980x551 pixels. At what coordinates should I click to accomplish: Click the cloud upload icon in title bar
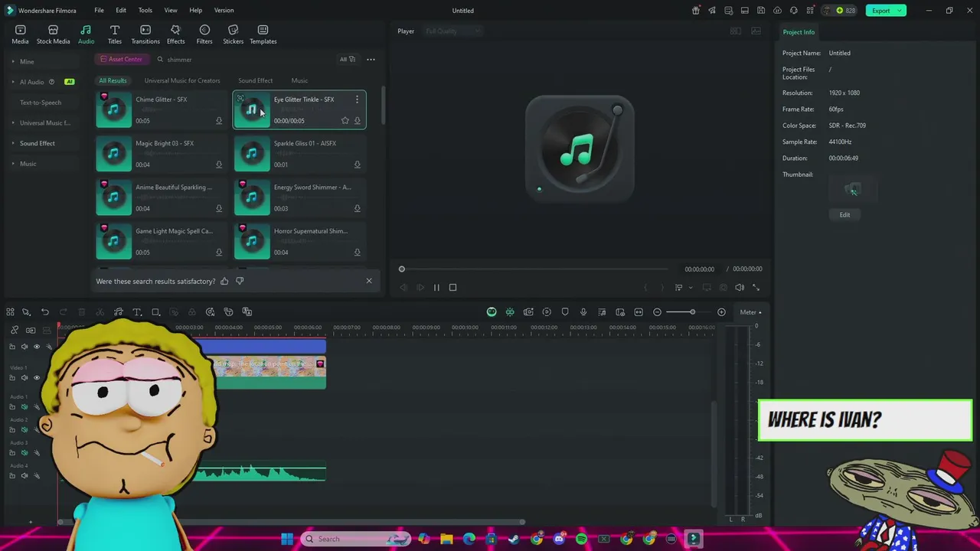(777, 11)
